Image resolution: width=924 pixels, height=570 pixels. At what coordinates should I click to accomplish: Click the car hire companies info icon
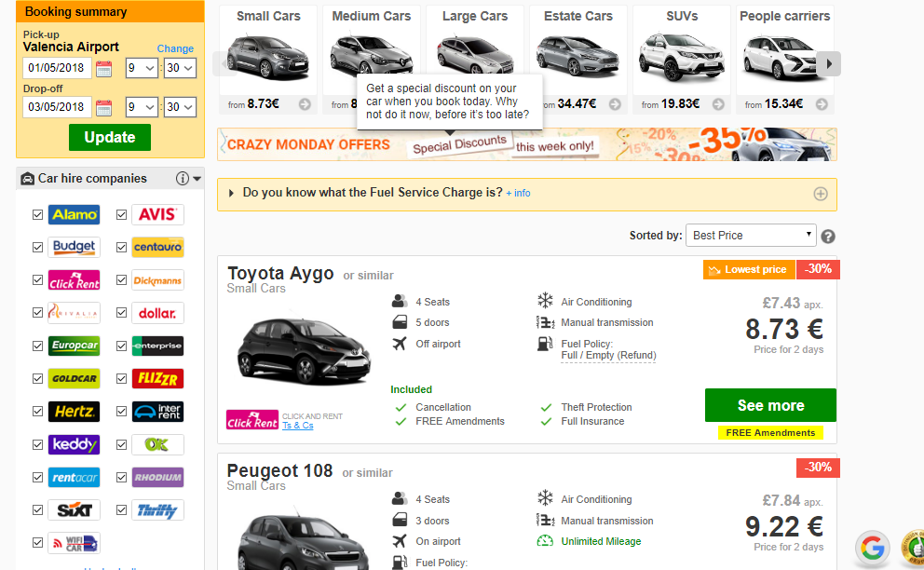183,179
